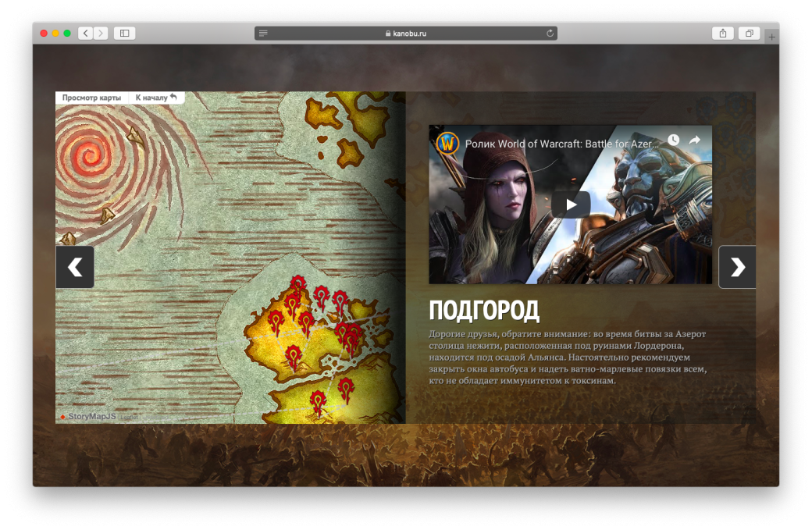Show the Safari sidebar
The height and width of the screenshot is (530, 812).
click(x=125, y=33)
